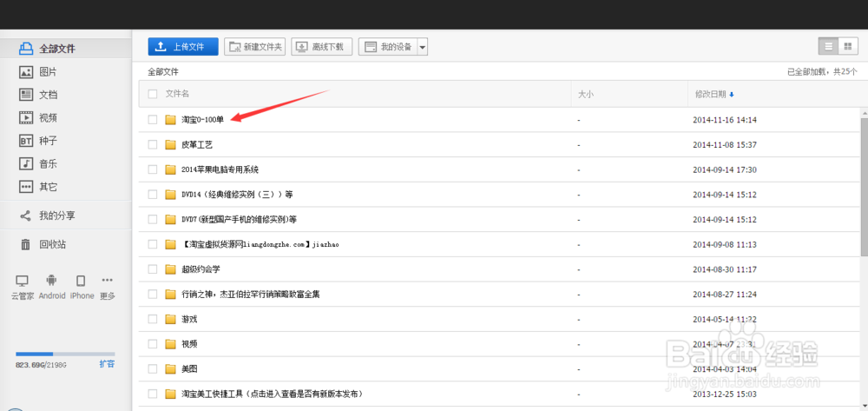Click the 更多 three-dots icon
The width and height of the screenshot is (868, 411).
[108, 281]
